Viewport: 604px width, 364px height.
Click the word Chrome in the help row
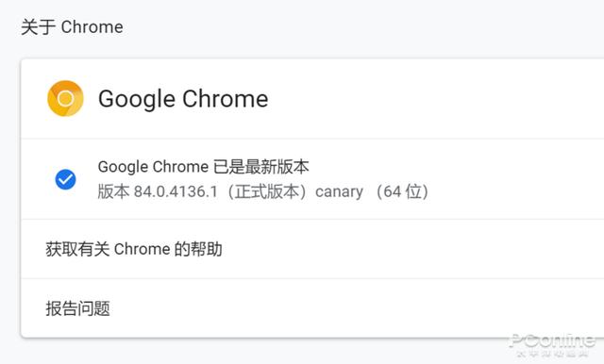pos(143,249)
